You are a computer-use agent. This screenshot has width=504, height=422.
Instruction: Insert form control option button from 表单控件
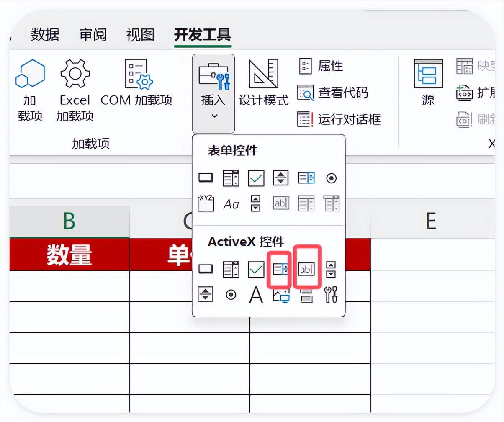tap(331, 179)
